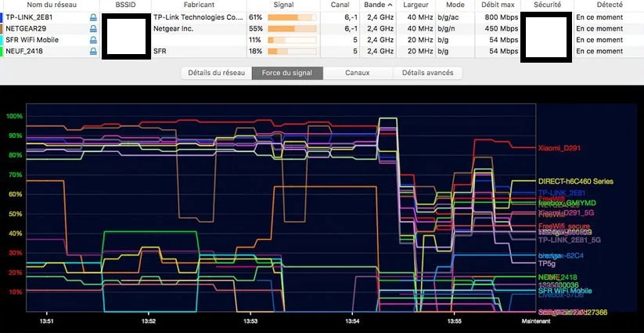
Task: Click the Nom du réseau column header
Action: coord(49,5)
